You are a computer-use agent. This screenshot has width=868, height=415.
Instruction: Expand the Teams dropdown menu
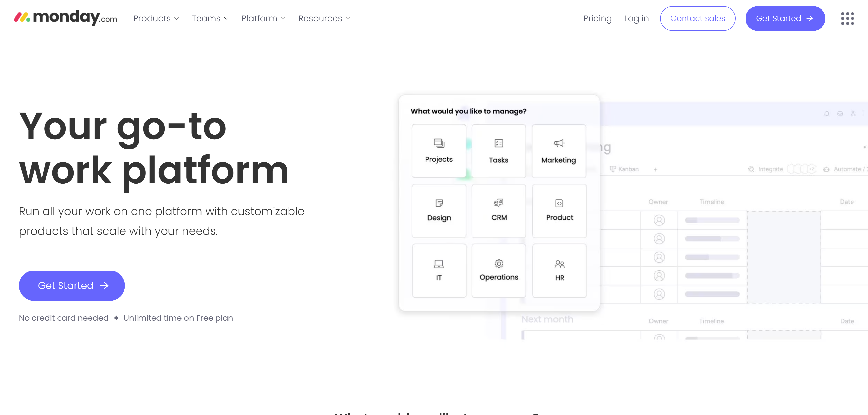[210, 18]
